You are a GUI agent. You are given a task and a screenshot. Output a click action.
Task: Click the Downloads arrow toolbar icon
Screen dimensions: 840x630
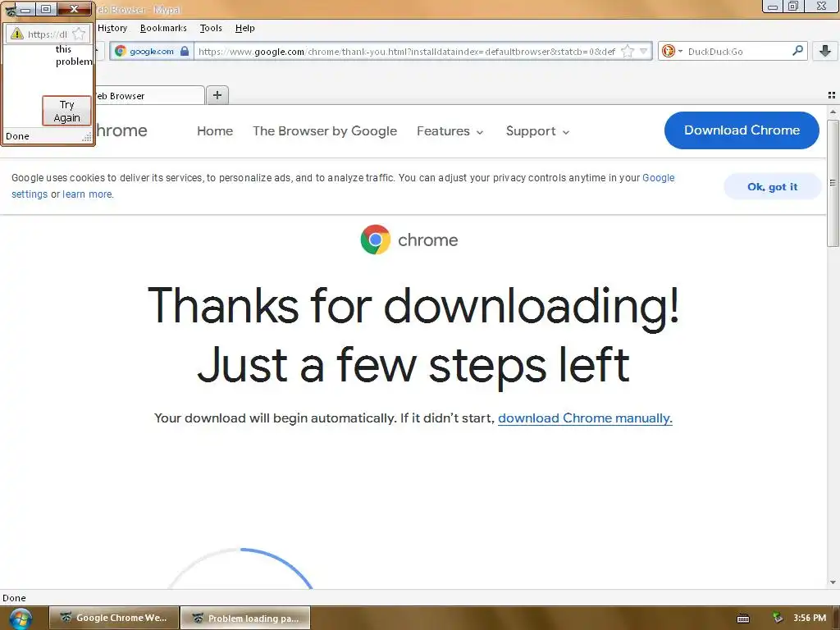824,51
